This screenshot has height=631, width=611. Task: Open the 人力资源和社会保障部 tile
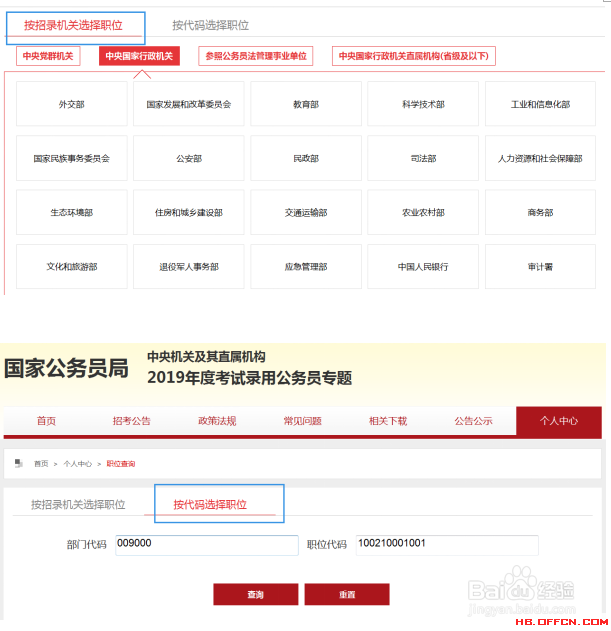[x=540, y=158]
